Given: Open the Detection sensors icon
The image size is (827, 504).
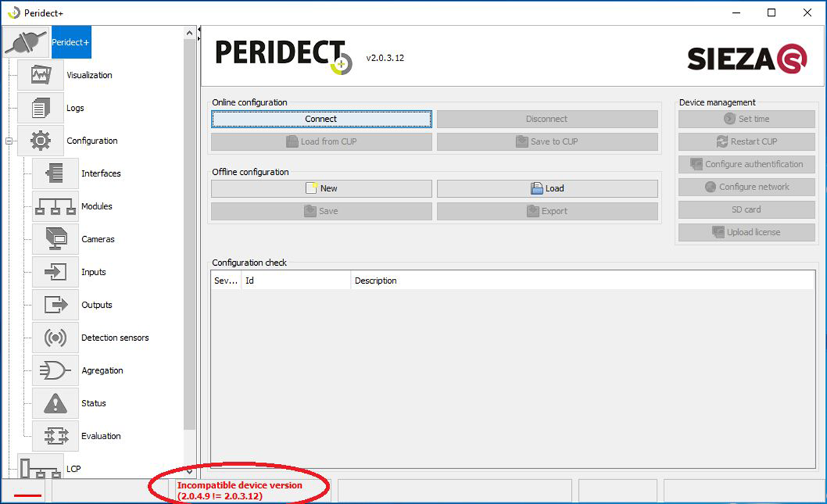Looking at the screenshot, I should 55,338.
